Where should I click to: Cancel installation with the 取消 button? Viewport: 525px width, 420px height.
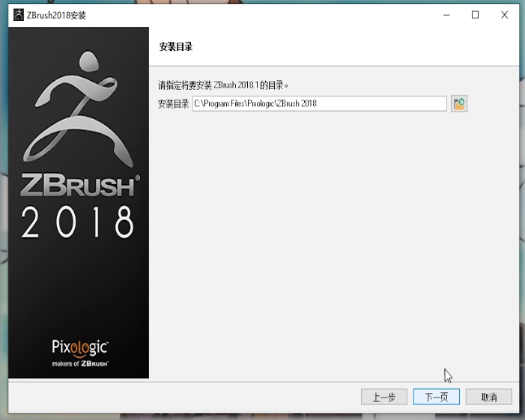click(x=489, y=397)
